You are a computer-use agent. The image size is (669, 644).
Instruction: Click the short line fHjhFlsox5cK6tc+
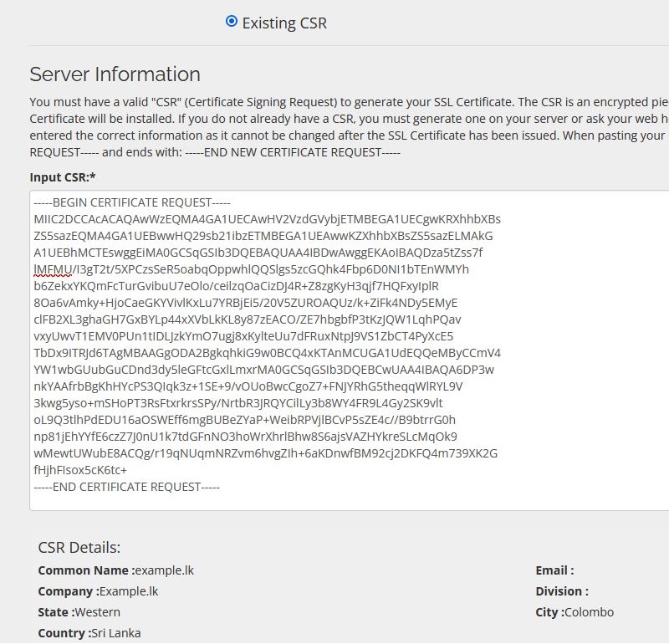[x=80, y=470]
